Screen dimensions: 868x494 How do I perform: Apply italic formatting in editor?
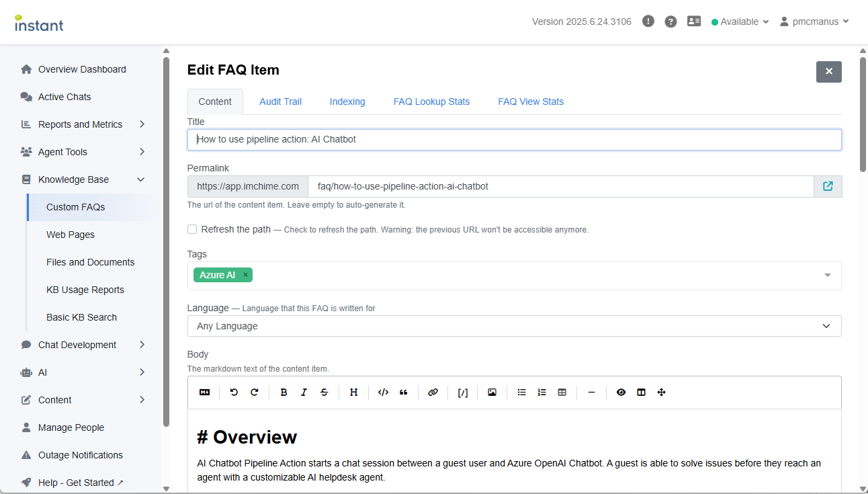click(304, 393)
